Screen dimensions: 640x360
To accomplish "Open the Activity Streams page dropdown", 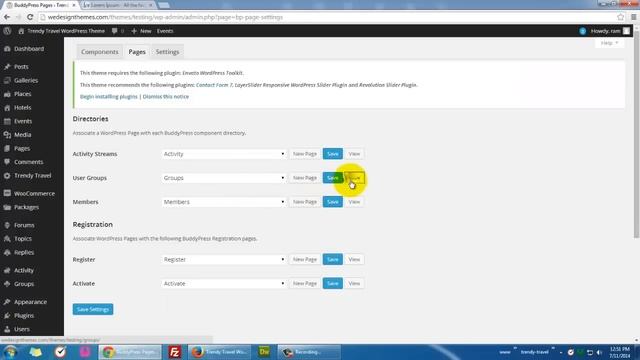I will coord(224,154).
